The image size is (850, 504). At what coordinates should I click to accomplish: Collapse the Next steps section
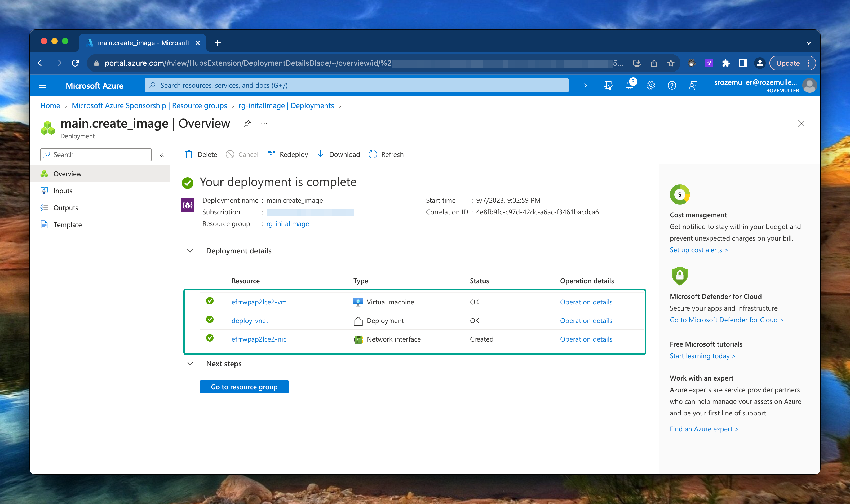190,364
